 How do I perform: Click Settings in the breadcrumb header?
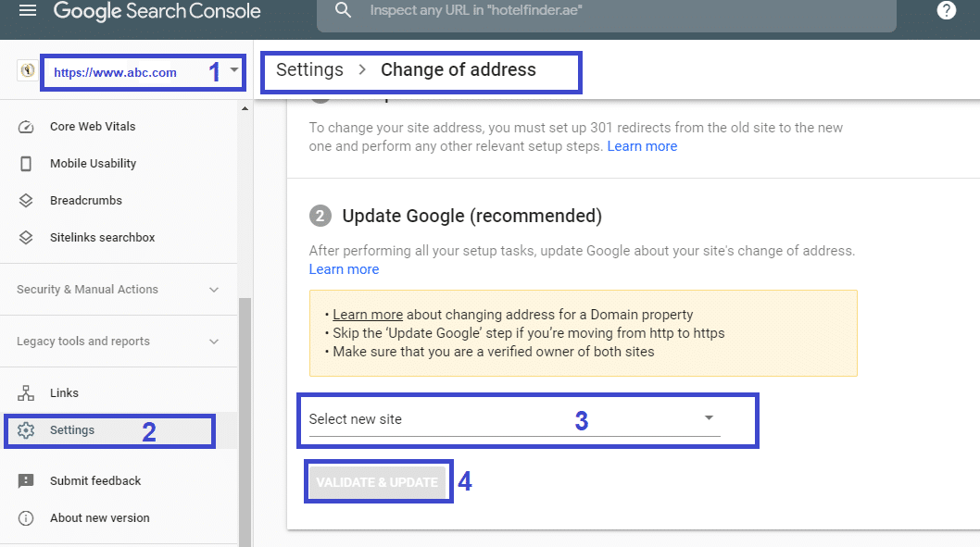(309, 70)
